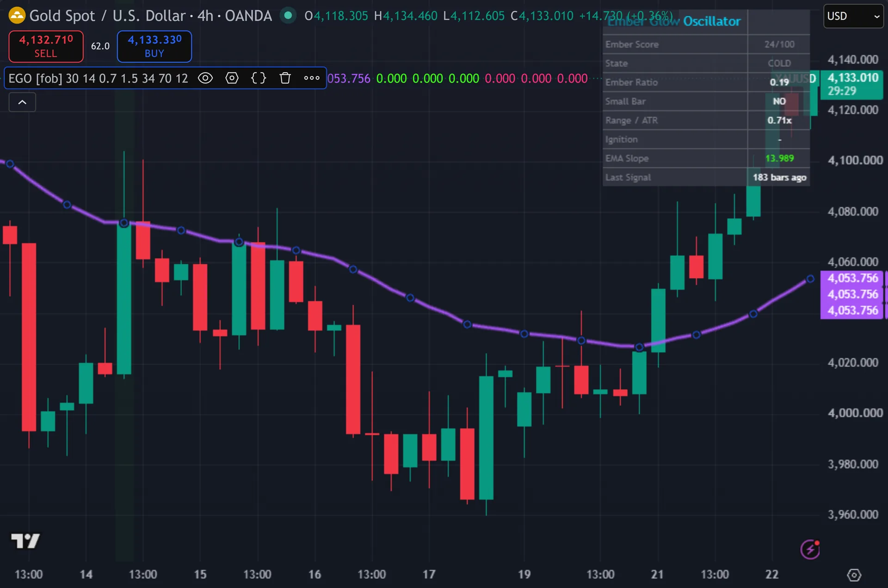Open EGO indicator more options menu
This screenshot has width=888, height=588.
(x=312, y=78)
